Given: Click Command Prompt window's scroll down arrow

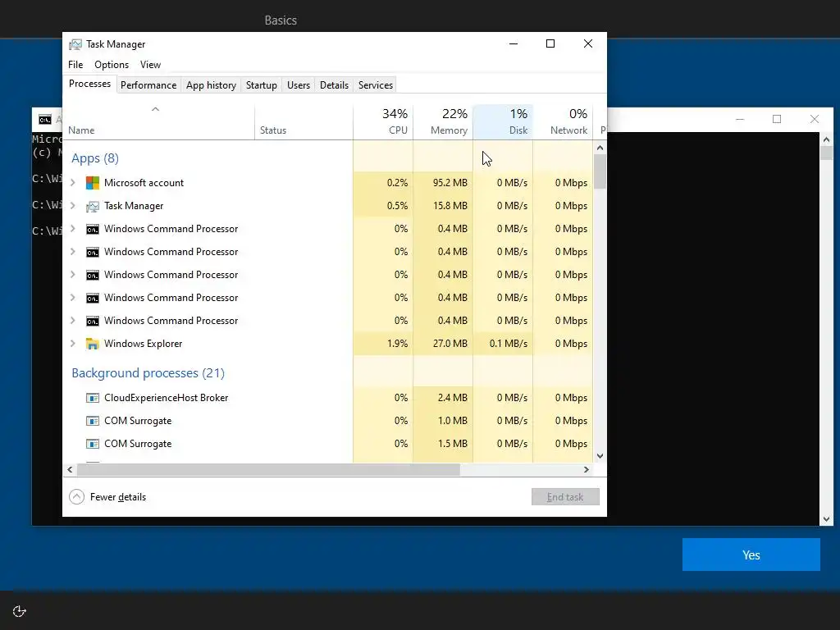Looking at the screenshot, I should [x=827, y=518].
